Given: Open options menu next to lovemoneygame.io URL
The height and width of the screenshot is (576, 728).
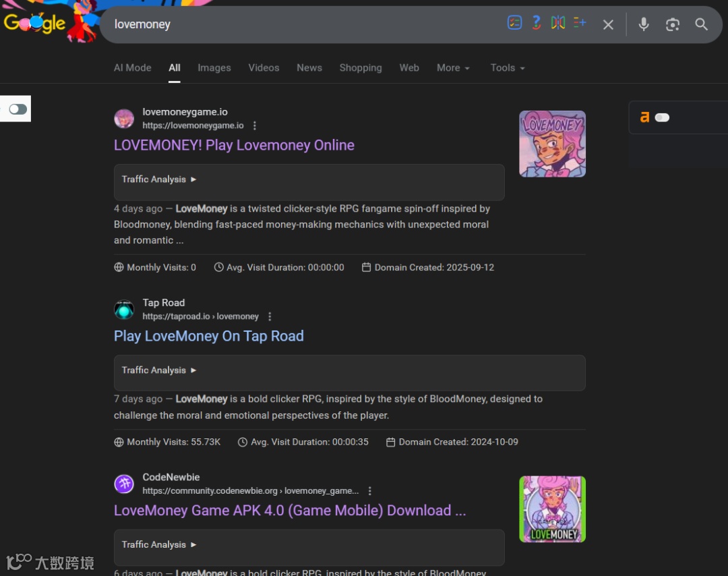Looking at the screenshot, I should pos(254,125).
